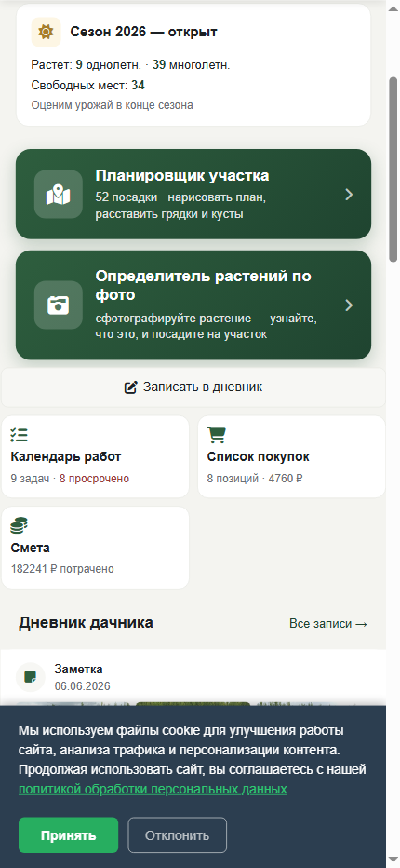Click the sun icon beside Сезон 2026
Screen dimensions: 400x868
click(x=46, y=32)
